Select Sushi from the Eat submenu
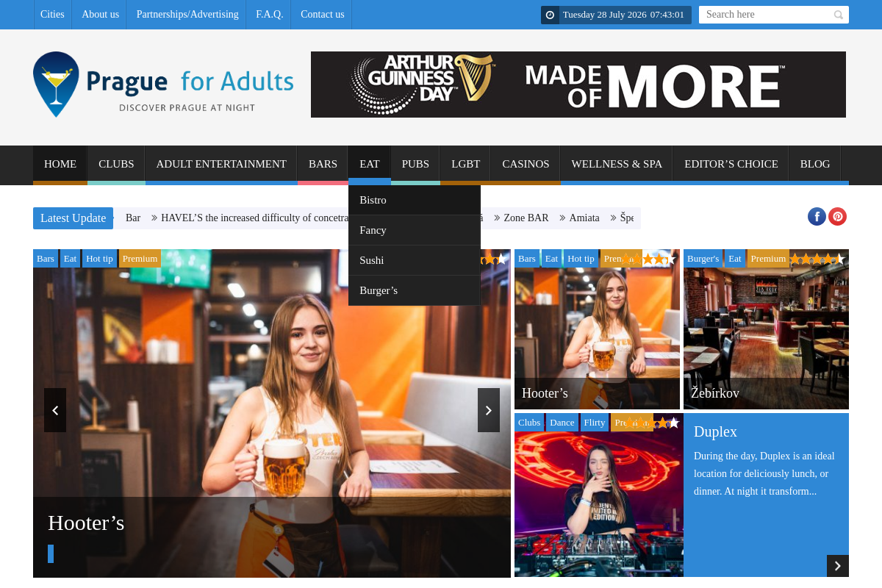Viewport: 882px width, 588px height. (x=415, y=260)
